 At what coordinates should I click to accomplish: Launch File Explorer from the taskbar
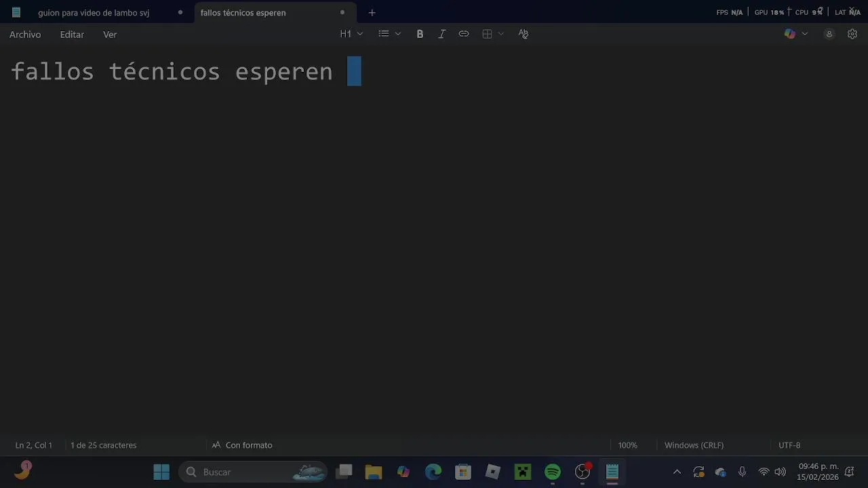pos(374,472)
